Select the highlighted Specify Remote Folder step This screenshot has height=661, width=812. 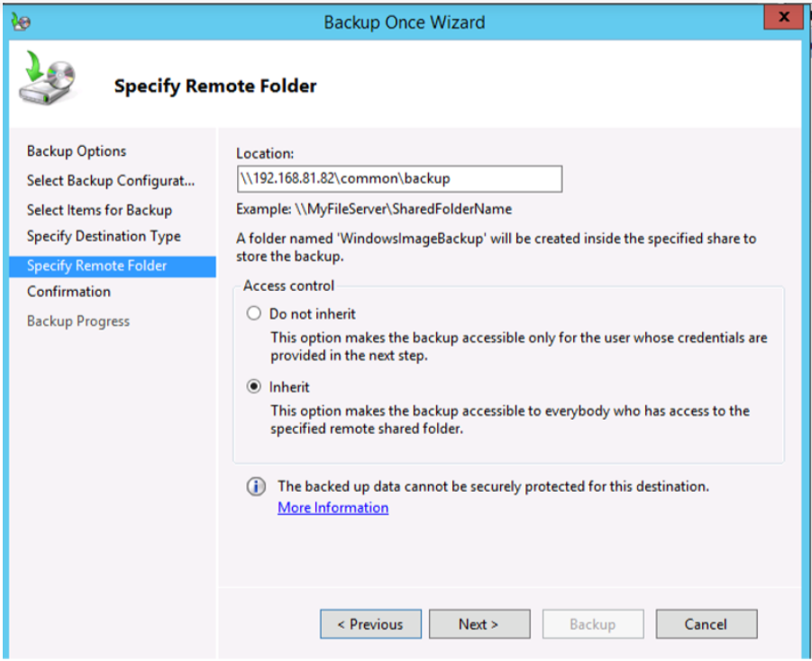point(96,266)
